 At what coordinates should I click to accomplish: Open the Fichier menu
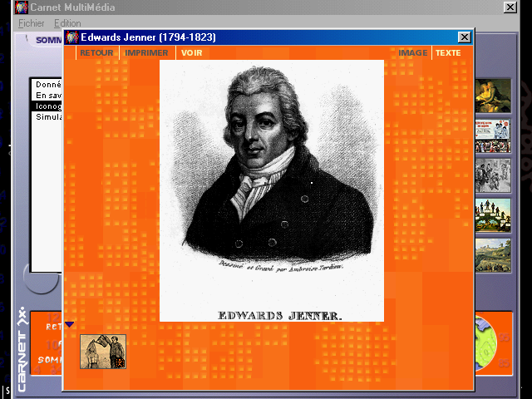(x=32, y=23)
